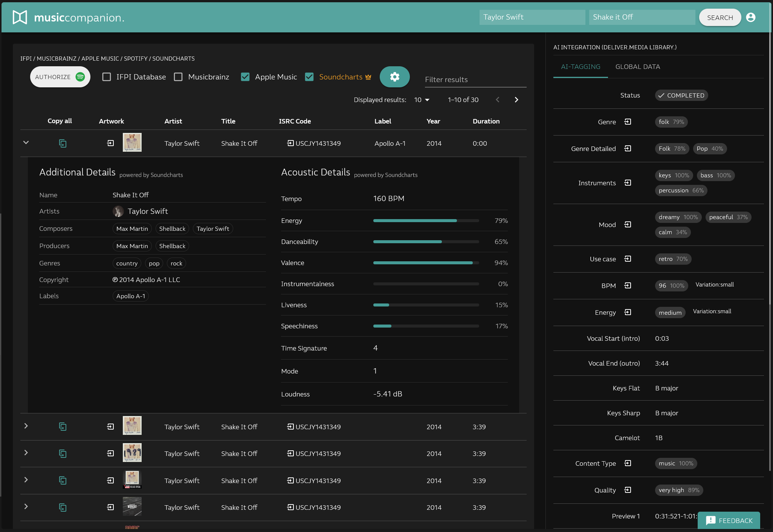Focus the Filter results field
Screen dimensions: 773x532
tap(475, 79)
